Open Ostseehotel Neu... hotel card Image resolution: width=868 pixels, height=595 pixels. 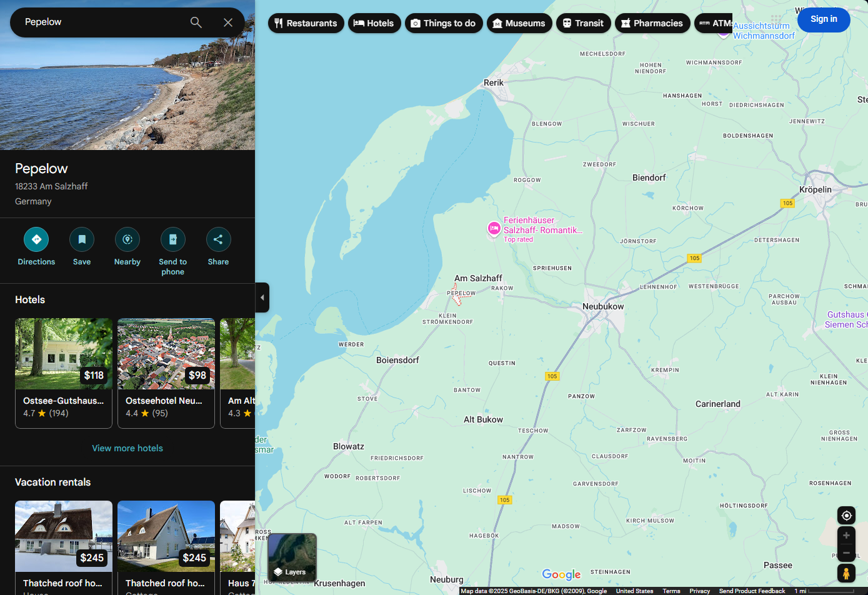point(166,373)
